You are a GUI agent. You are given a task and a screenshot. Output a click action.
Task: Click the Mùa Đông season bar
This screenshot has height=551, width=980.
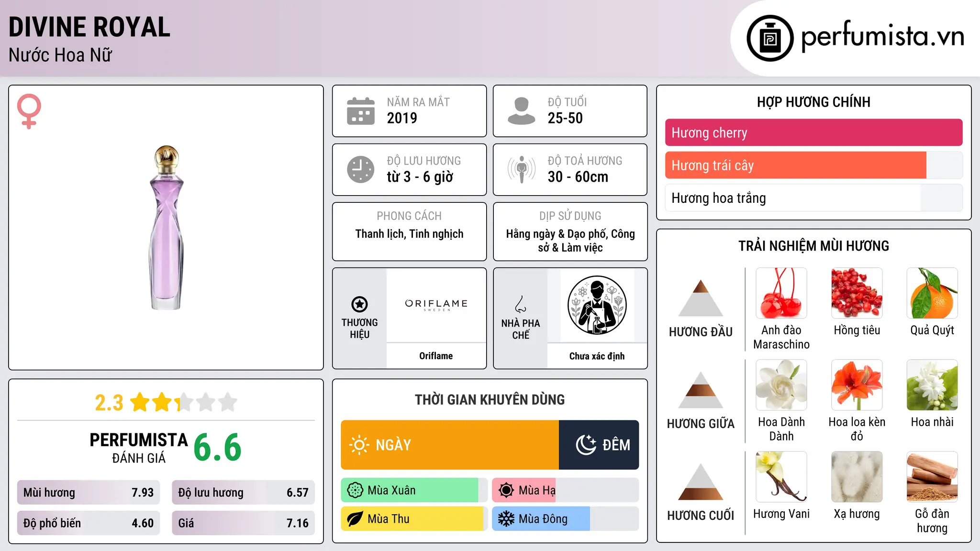[x=565, y=519]
